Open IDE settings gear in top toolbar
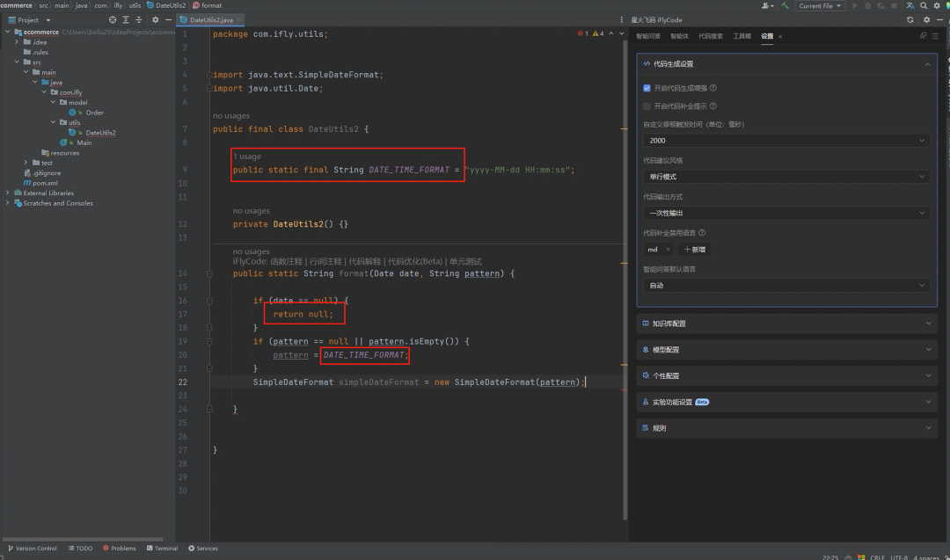This screenshot has height=560, width=950. click(x=937, y=5)
